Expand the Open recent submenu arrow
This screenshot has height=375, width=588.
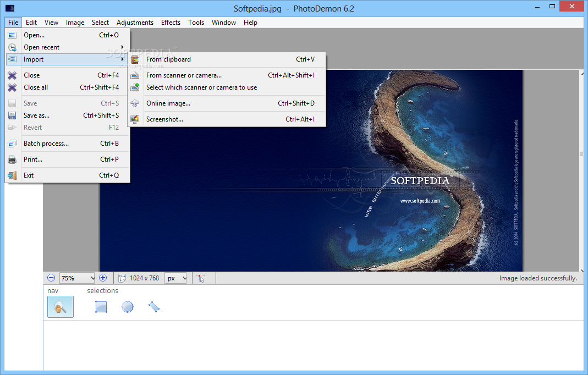pyautogui.click(x=122, y=47)
